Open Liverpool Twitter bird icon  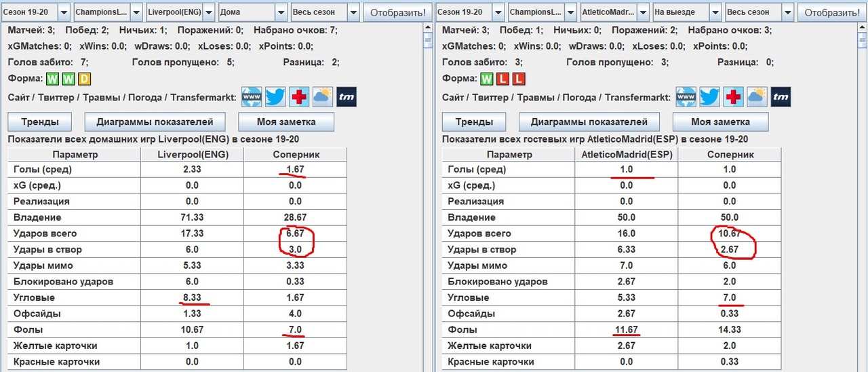[275, 97]
